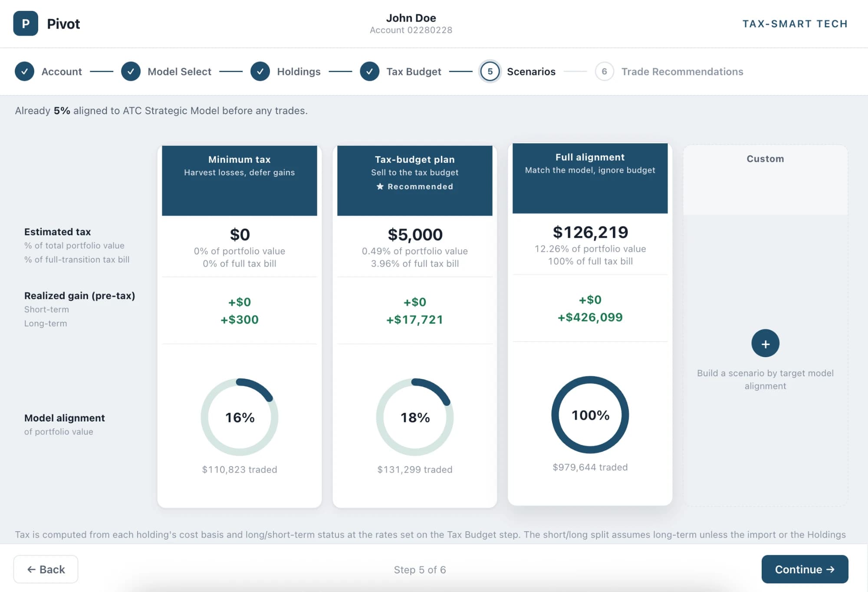Viewport: 868px width, 592px height.
Task: Click the plus icon to build custom scenario
Action: click(x=765, y=343)
